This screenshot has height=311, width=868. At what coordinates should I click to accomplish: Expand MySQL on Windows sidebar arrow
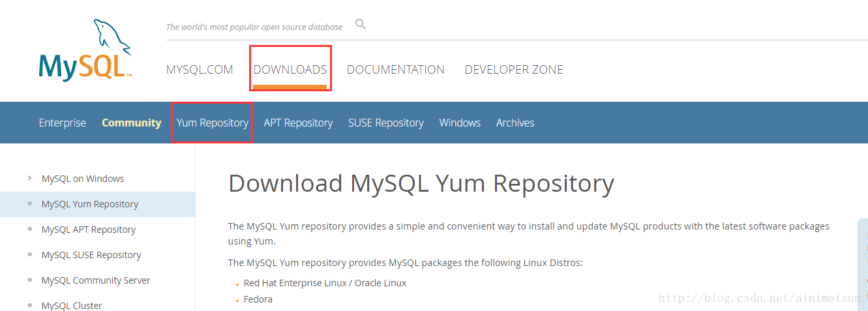coord(30,178)
